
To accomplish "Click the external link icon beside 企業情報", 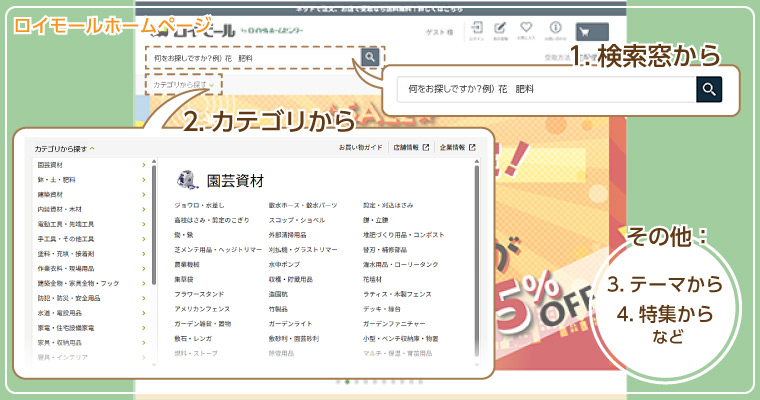I will [472, 147].
